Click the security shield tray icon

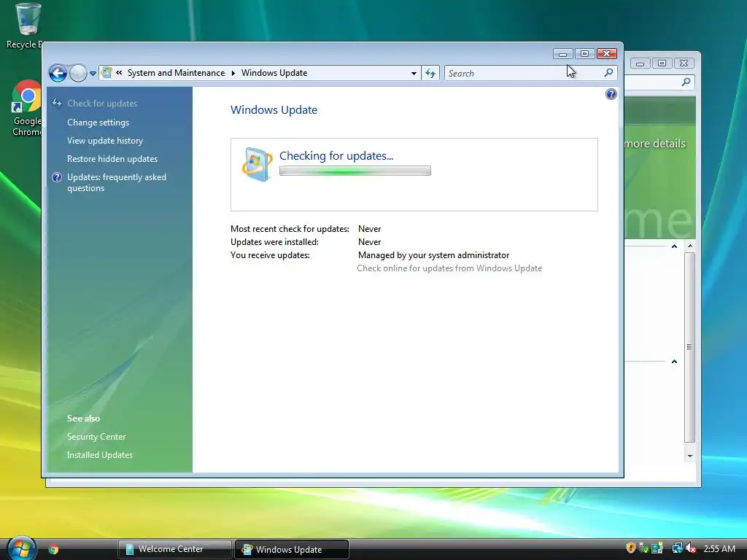coord(631,548)
